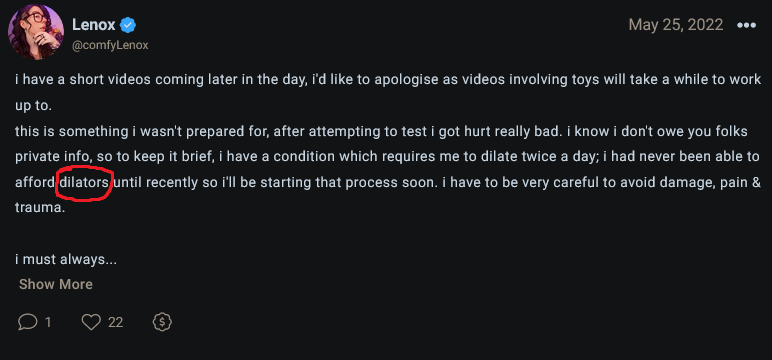The image size is (772, 360).
Task: Click the comment count number 1
Action: [x=48, y=323]
